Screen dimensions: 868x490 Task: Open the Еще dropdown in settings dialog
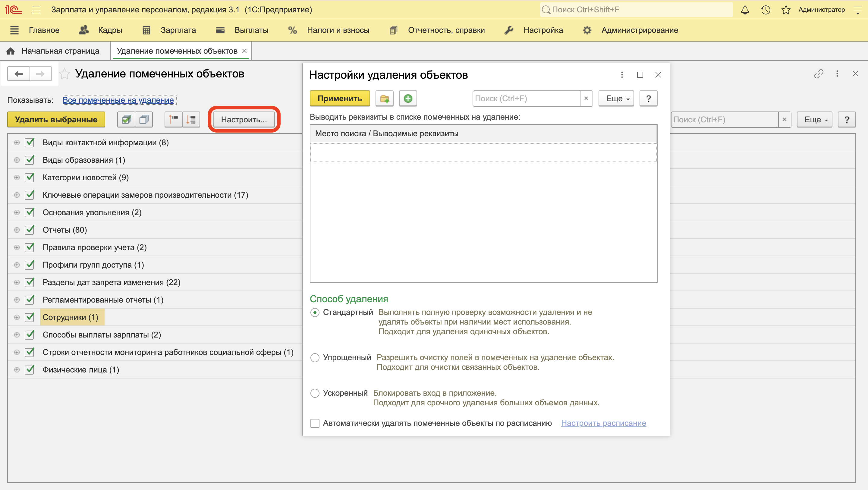pos(616,99)
